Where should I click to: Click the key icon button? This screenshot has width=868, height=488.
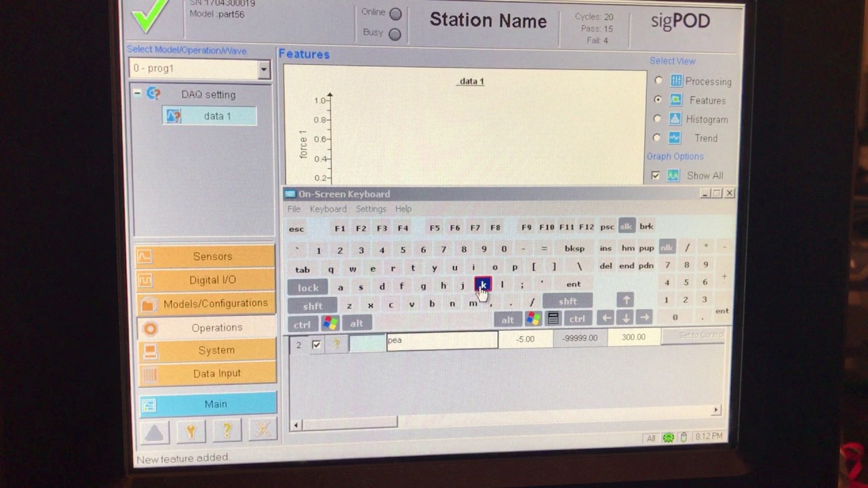pos(191,431)
